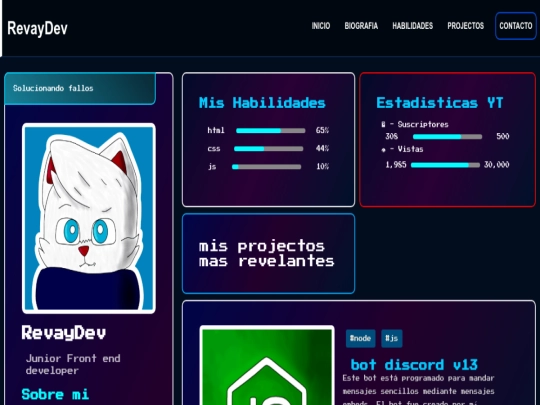Click the 'RevayDev' name under the avatar
Image resolution: width=540 pixels, height=405 pixels.
pos(64,333)
